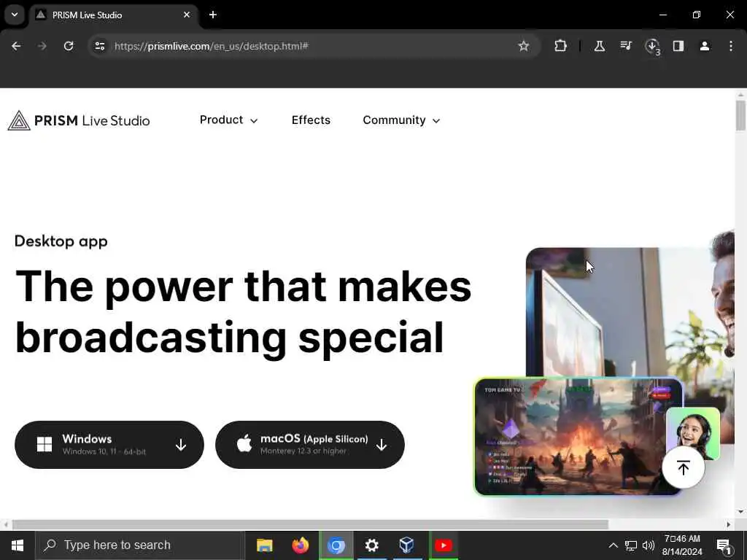Open Chrome Labs flask icon
747x560 pixels.
tap(600, 46)
